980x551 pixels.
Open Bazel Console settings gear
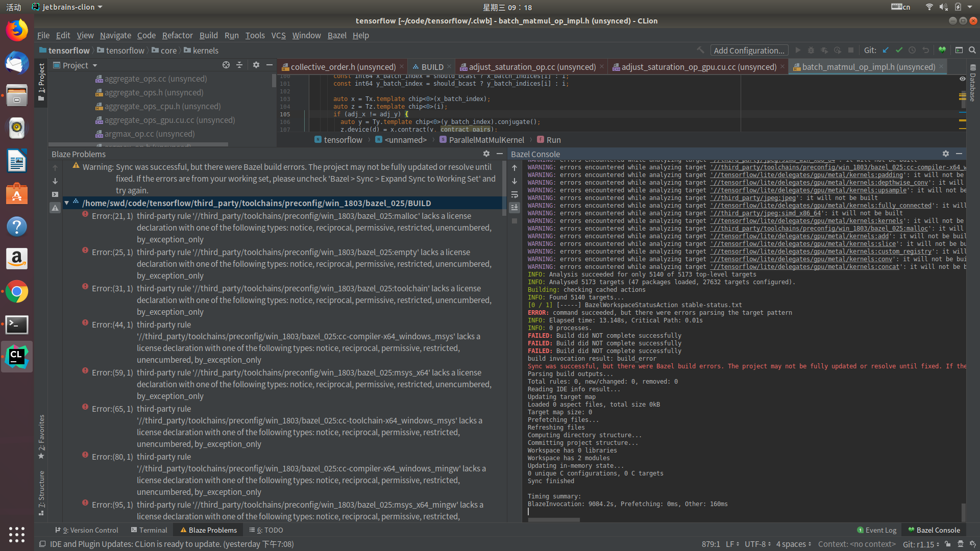946,154
